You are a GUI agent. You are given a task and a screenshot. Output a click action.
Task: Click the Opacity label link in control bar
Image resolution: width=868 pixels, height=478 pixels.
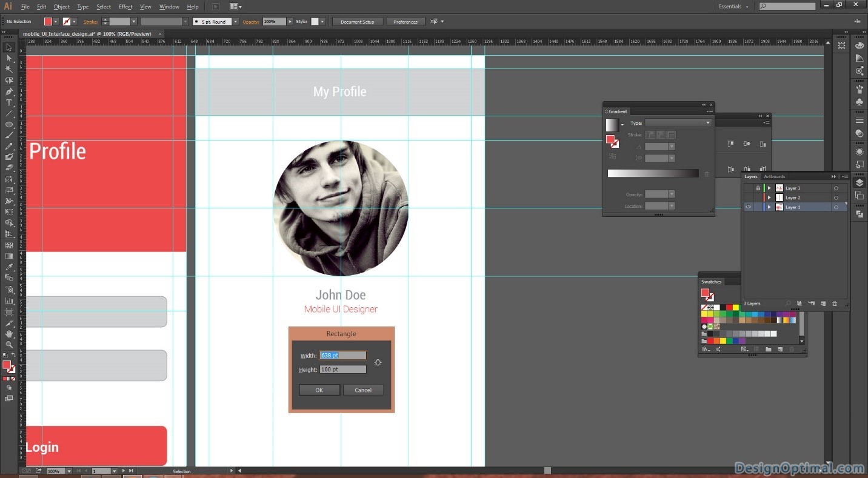click(x=251, y=21)
